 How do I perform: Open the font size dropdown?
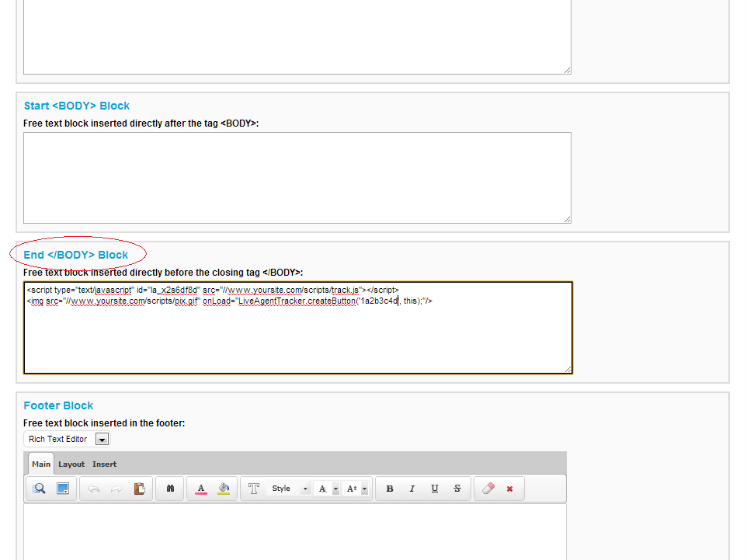point(365,489)
